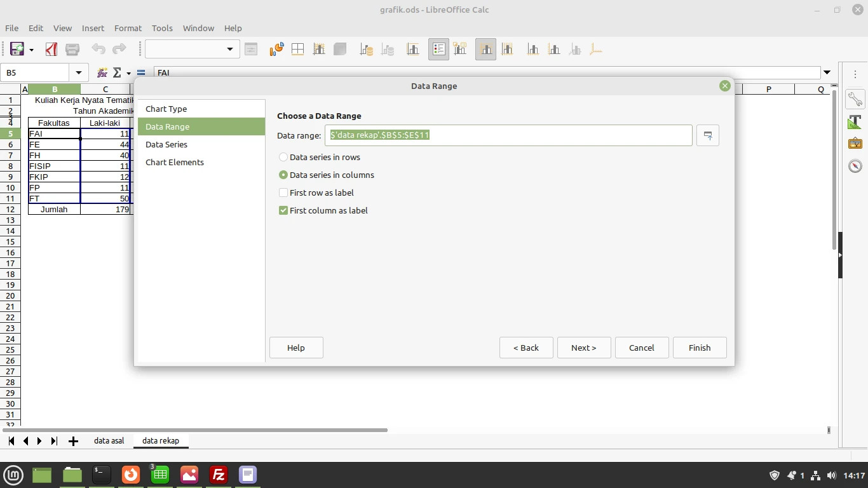The width and height of the screenshot is (868, 488).
Task: Open the Tools menu
Action: tap(162, 28)
